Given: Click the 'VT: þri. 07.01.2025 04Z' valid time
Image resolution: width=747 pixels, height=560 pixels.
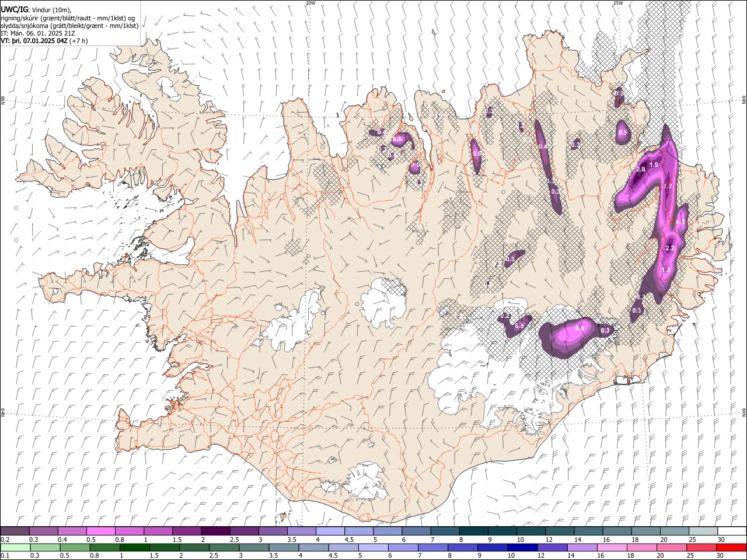Looking at the screenshot, I should 34,41.
